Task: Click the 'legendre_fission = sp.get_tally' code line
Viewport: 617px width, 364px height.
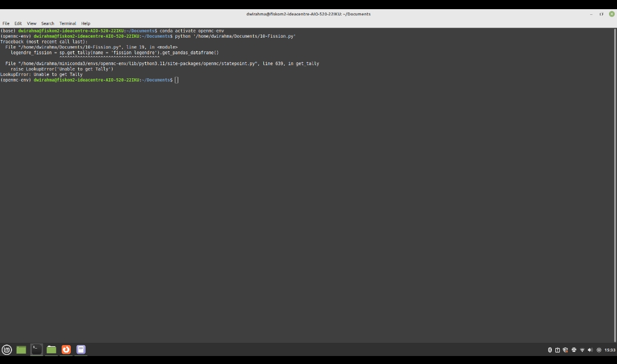Action: (114, 53)
